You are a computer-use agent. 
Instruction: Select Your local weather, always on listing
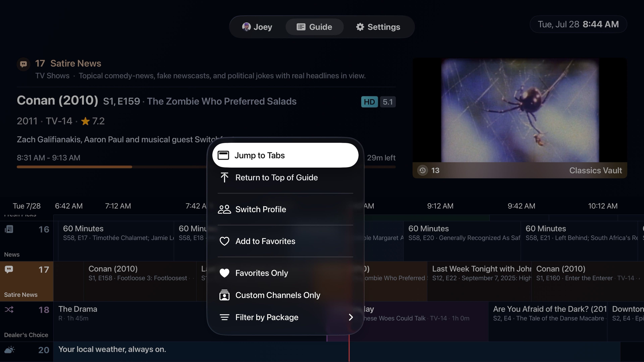point(337,352)
